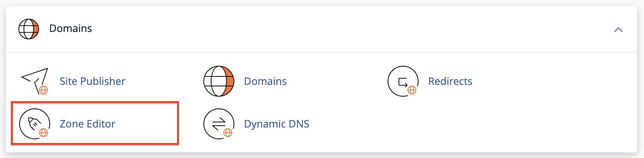Open the Domains text link
The height and width of the screenshot is (158, 644).
click(265, 81)
